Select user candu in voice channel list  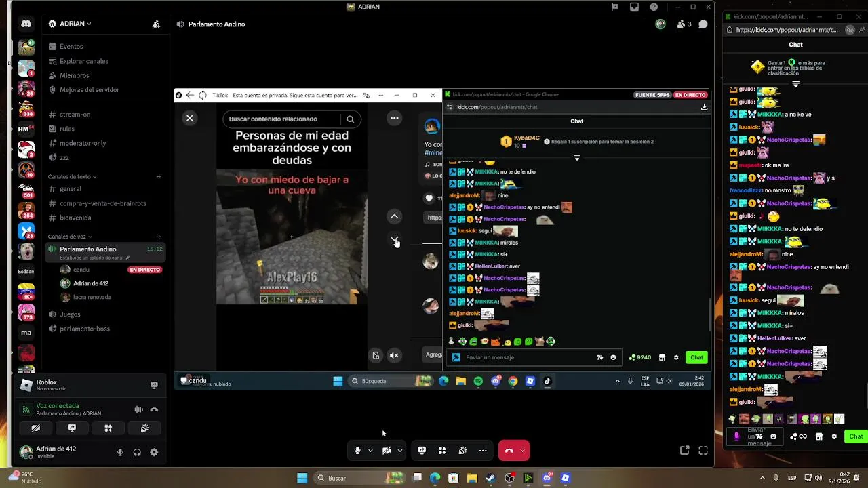pos(81,270)
